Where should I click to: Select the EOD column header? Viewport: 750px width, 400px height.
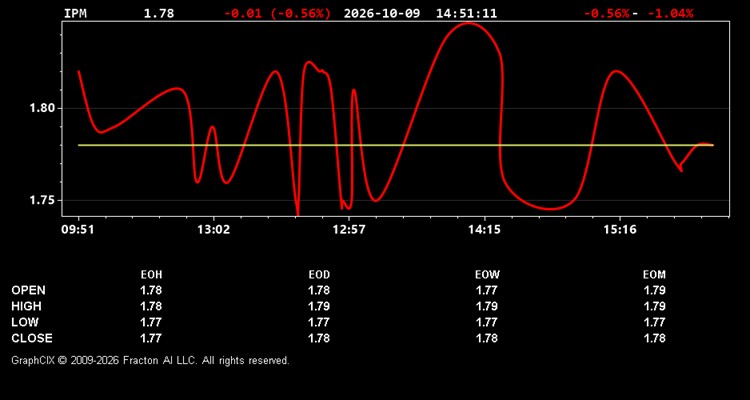tap(319, 275)
